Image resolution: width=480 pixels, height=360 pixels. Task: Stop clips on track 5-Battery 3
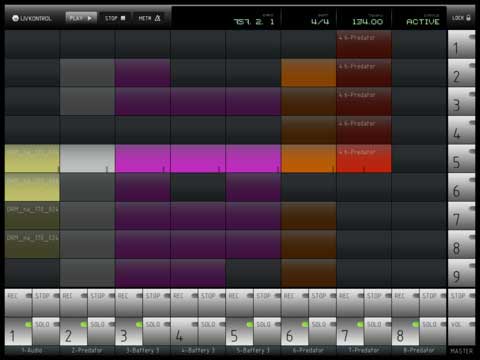click(x=268, y=303)
